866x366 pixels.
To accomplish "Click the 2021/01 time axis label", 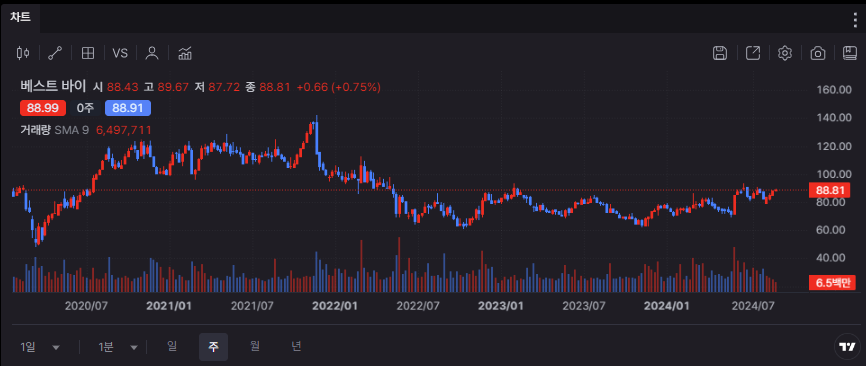I will (168, 305).
